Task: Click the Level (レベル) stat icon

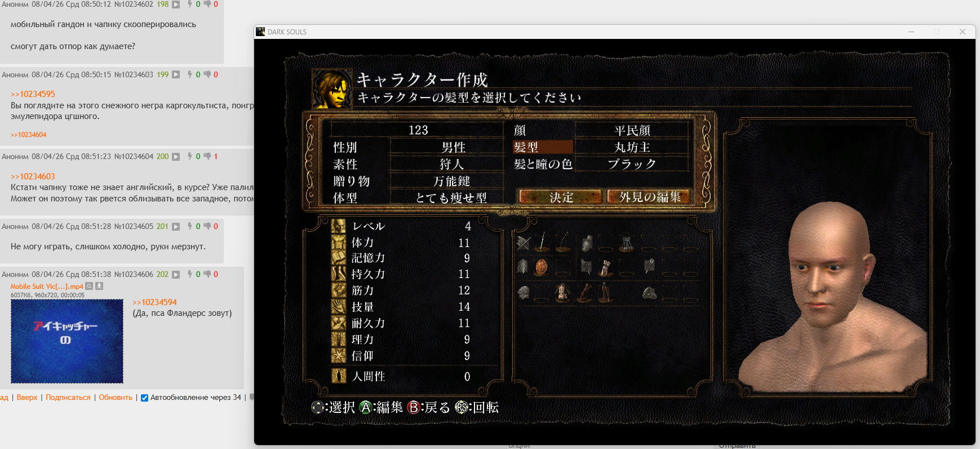Action: click(x=338, y=226)
